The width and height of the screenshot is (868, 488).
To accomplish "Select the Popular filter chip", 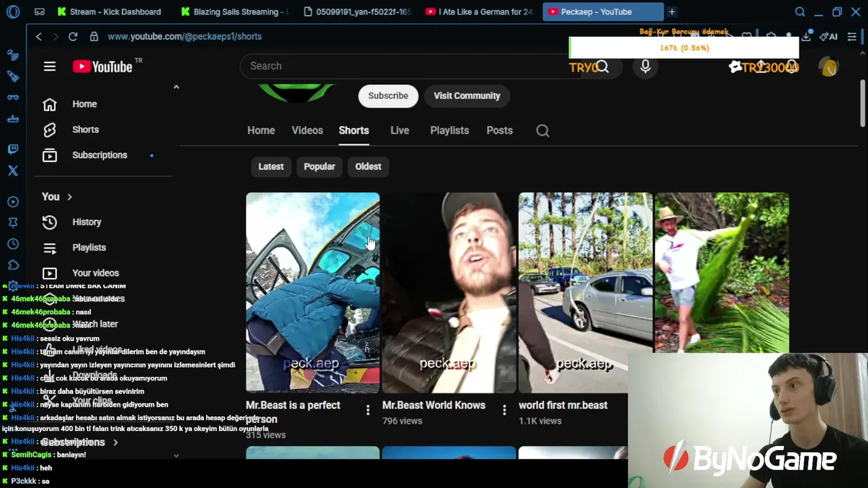I will tap(319, 167).
